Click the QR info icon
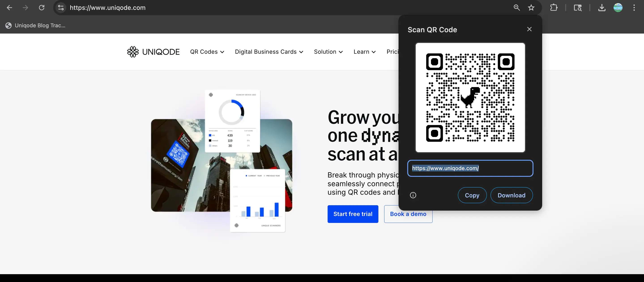The height and width of the screenshot is (282, 644). 413,195
